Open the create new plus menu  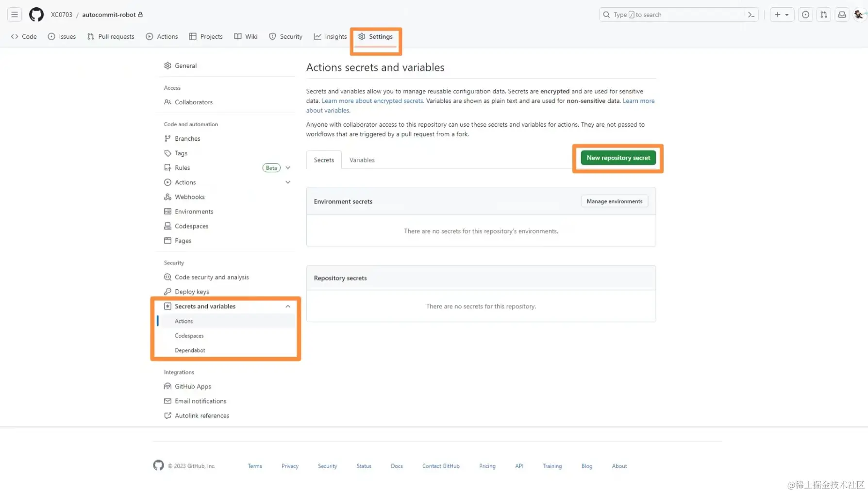click(782, 15)
